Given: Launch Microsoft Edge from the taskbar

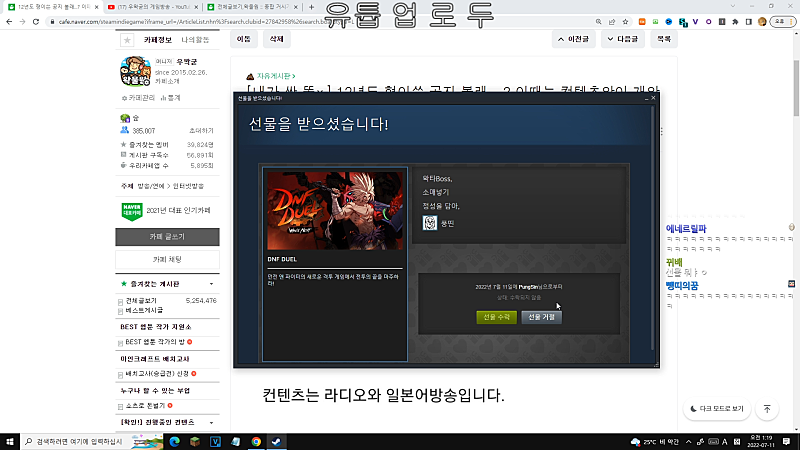Looking at the screenshot, I should pos(174,442).
